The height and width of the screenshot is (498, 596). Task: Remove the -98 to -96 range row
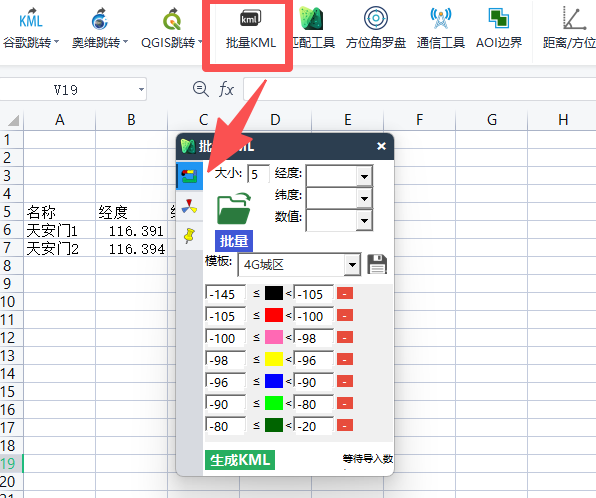345,360
